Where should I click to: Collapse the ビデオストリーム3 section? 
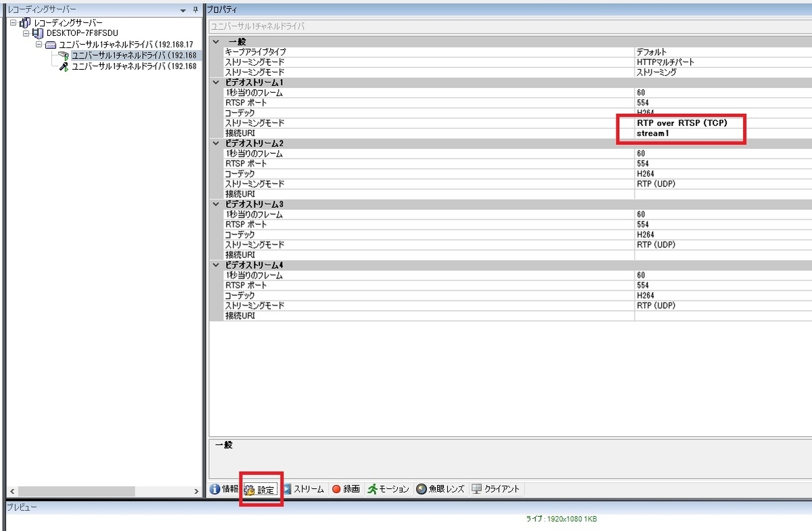point(216,204)
